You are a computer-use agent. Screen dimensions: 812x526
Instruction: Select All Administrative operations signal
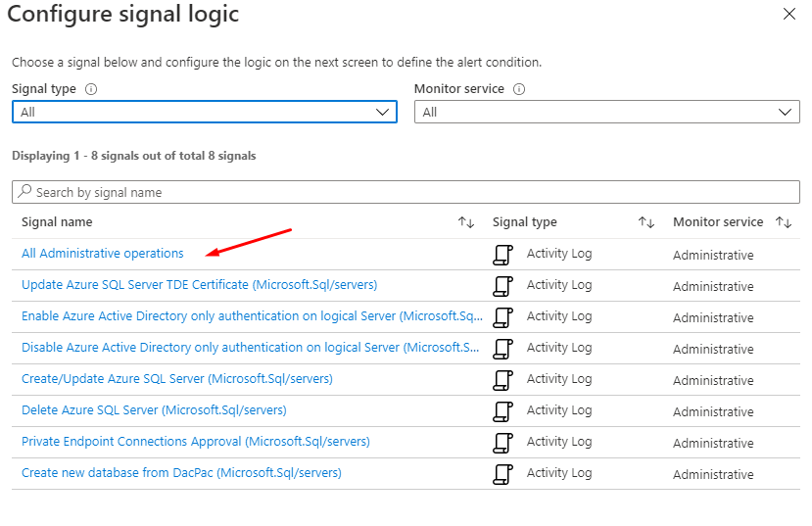click(103, 254)
